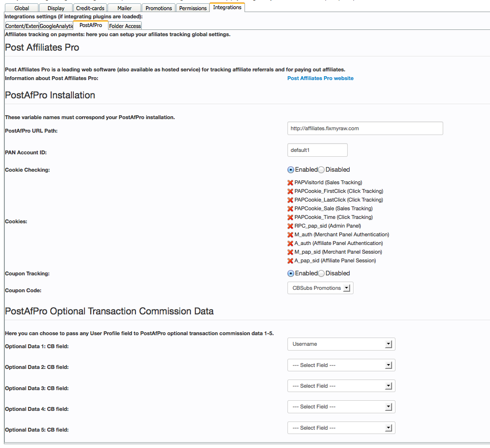Viewport: 490px width, 448px height.
Task: Click the 'Cookie Checking:' label
Action: click(27, 170)
